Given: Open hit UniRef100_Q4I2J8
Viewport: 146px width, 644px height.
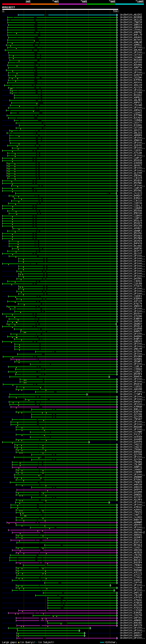Looking at the screenshot, I should click(x=131, y=588).
